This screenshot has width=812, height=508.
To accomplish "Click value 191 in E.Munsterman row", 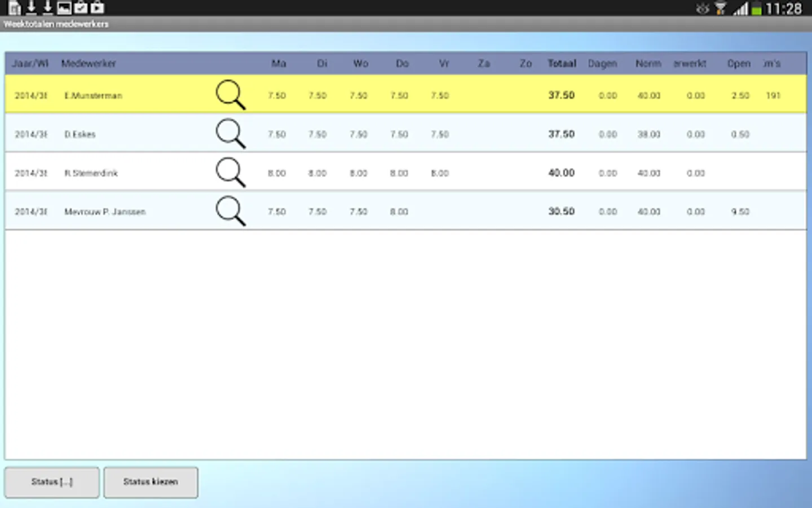I will pos(773,95).
